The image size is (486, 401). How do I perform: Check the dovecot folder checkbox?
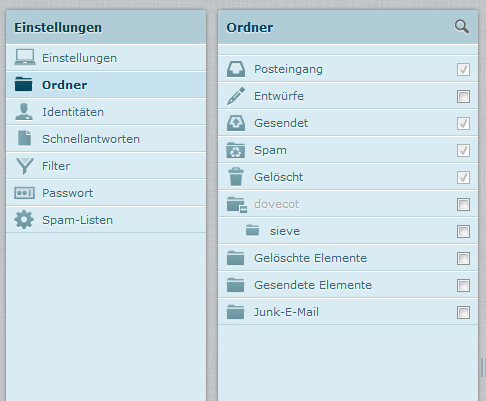pos(463,204)
